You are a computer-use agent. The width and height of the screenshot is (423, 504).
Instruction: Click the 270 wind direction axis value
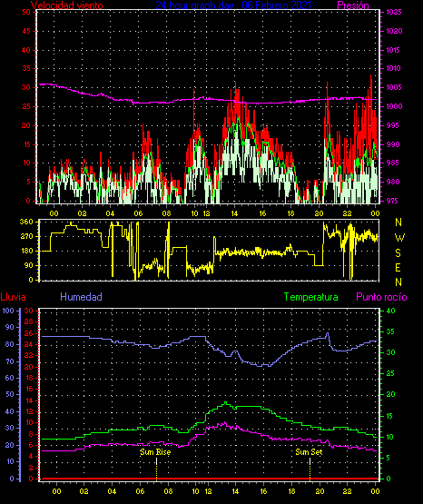click(26, 237)
